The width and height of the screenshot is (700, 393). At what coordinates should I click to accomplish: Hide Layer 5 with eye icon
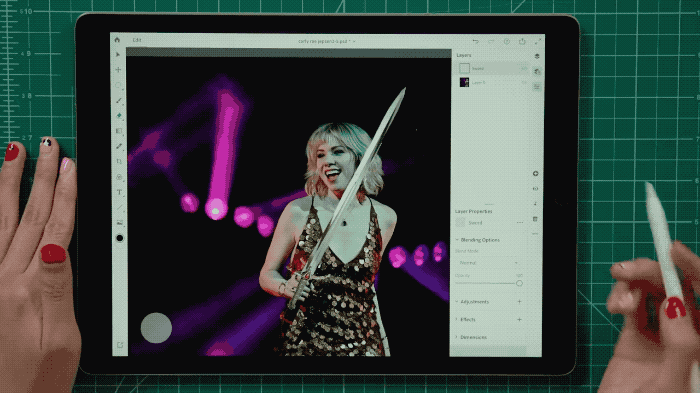coord(524,83)
